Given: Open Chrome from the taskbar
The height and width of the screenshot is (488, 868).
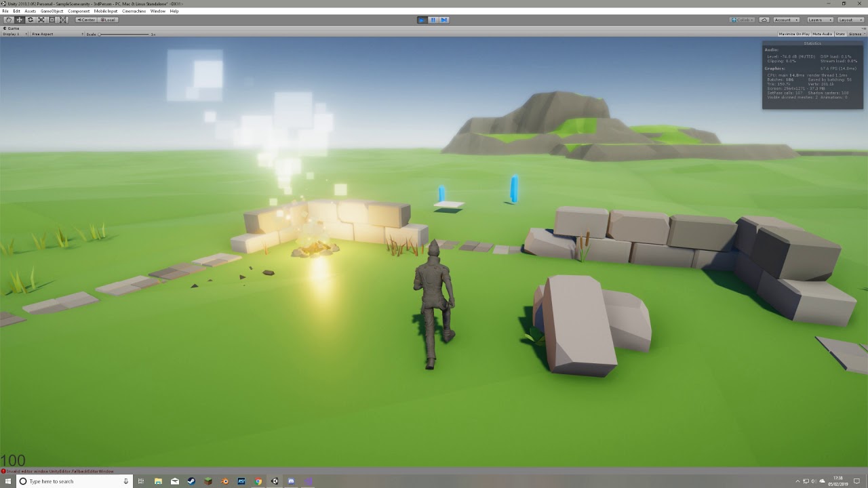Looking at the screenshot, I should coord(258,481).
